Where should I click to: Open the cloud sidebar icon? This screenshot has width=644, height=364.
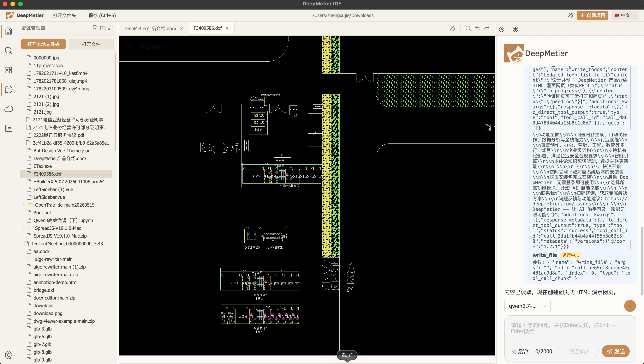[x=9, y=109]
